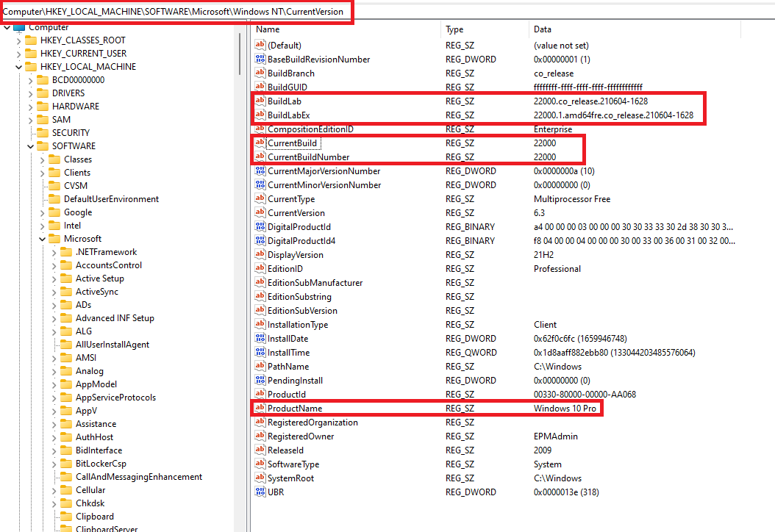Screen dimensions: 775x532
Task: Expand the HARDWARE key node
Action: (30, 107)
